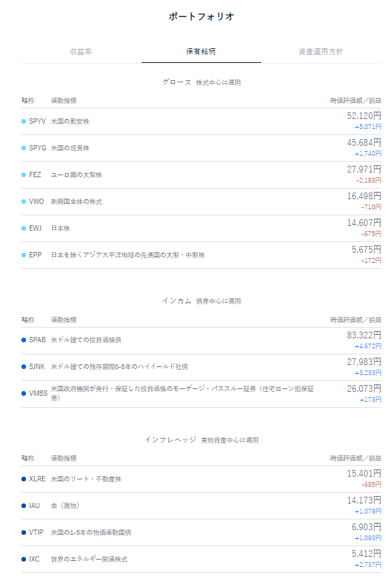Click ユーロ圏の大型株 description
Screen dimensions: 392x587
click(76, 174)
